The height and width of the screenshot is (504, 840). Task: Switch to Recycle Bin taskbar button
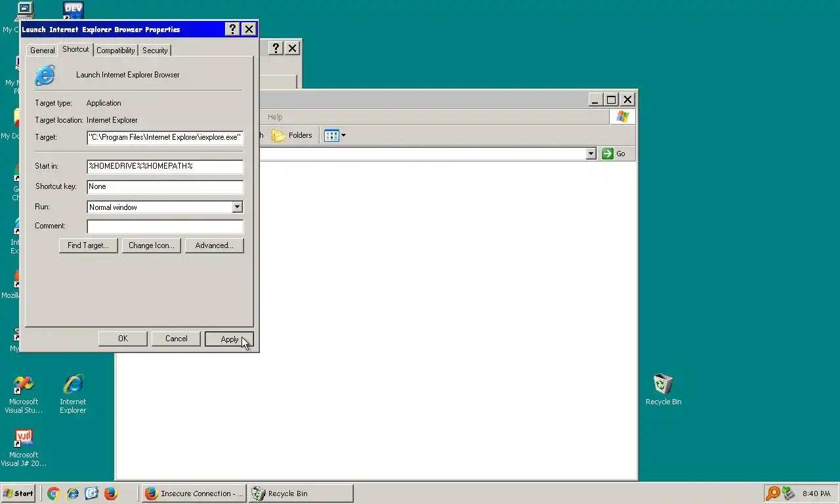[301, 493]
